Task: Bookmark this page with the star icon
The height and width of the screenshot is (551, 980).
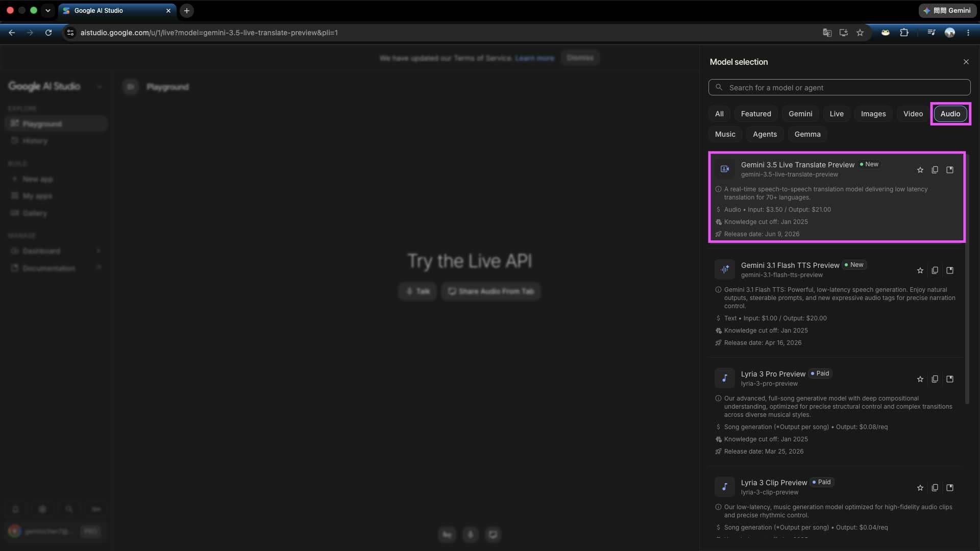Action: (x=860, y=33)
